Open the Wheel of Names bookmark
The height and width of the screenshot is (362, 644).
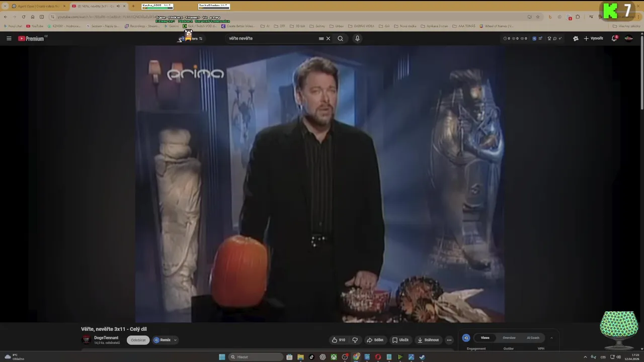496,26
